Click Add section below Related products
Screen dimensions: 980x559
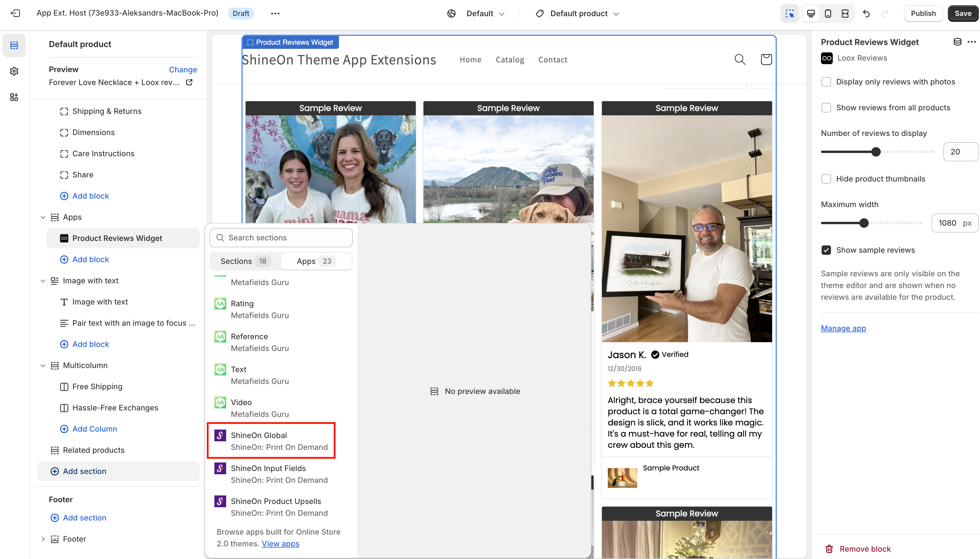[118, 471]
